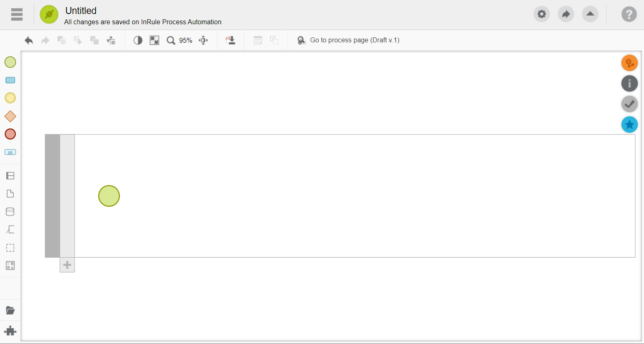
Task: Toggle fullscreen view in the toolbar
Action: tap(154, 40)
